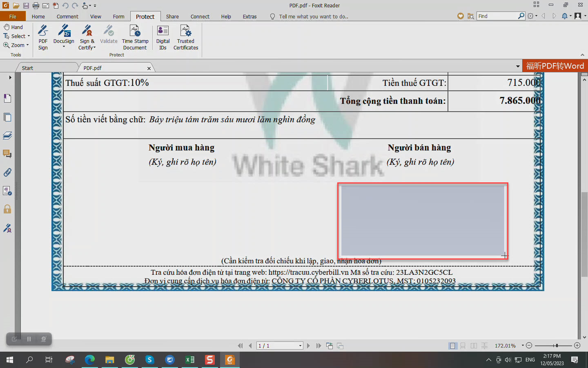Open the Security lock panel
The image size is (588, 368).
pyautogui.click(x=7, y=209)
